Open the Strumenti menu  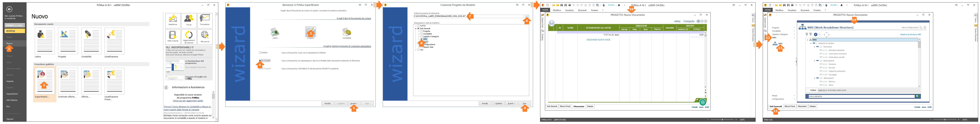tap(582, 10)
